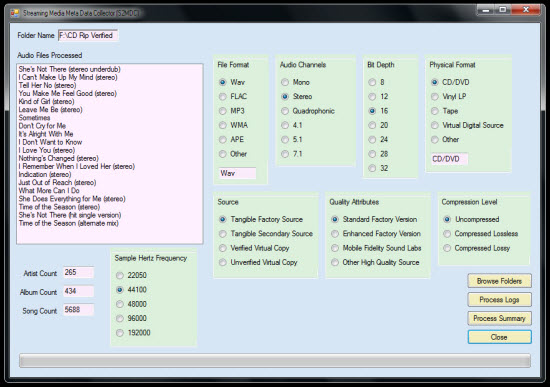
Task: Click the File Format Wav text box
Action: (x=237, y=173)
